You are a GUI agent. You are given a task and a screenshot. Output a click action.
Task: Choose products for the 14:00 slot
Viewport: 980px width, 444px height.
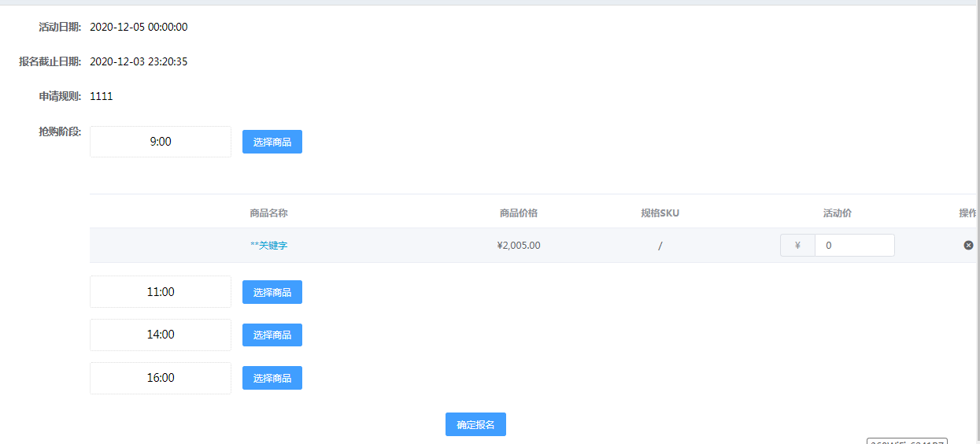(x=272, y=335)
